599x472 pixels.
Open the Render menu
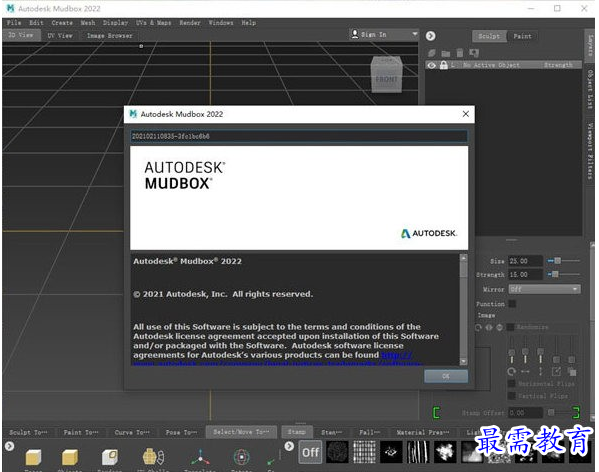click(x=190, y=23)
